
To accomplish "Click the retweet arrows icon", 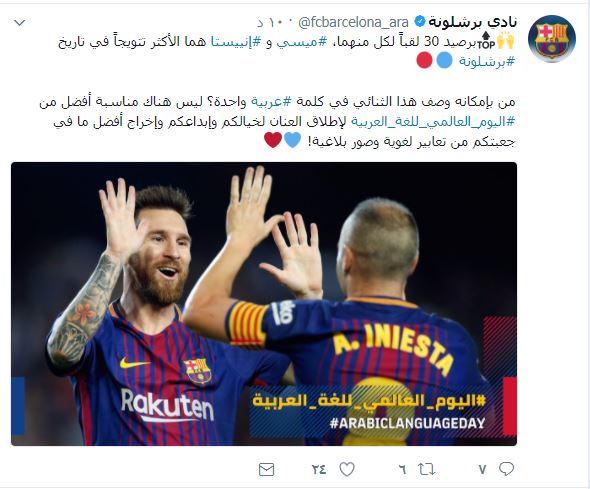I will 426,469.
